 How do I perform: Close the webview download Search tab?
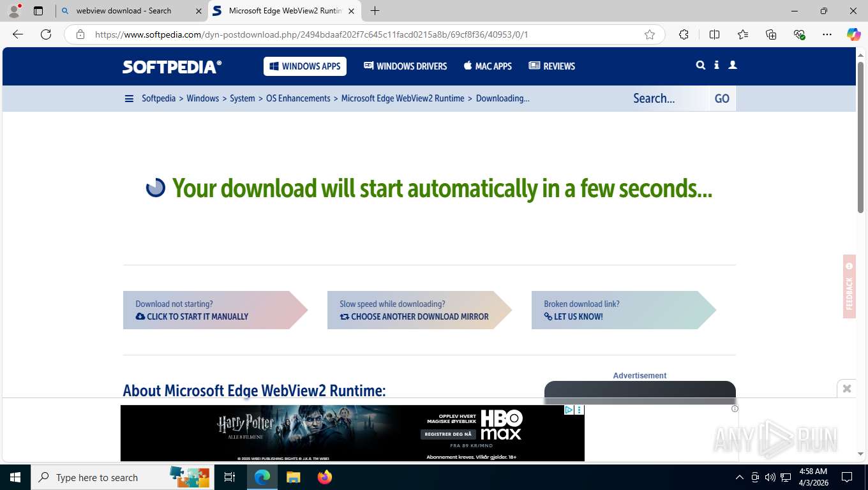(x=198, y=11)
